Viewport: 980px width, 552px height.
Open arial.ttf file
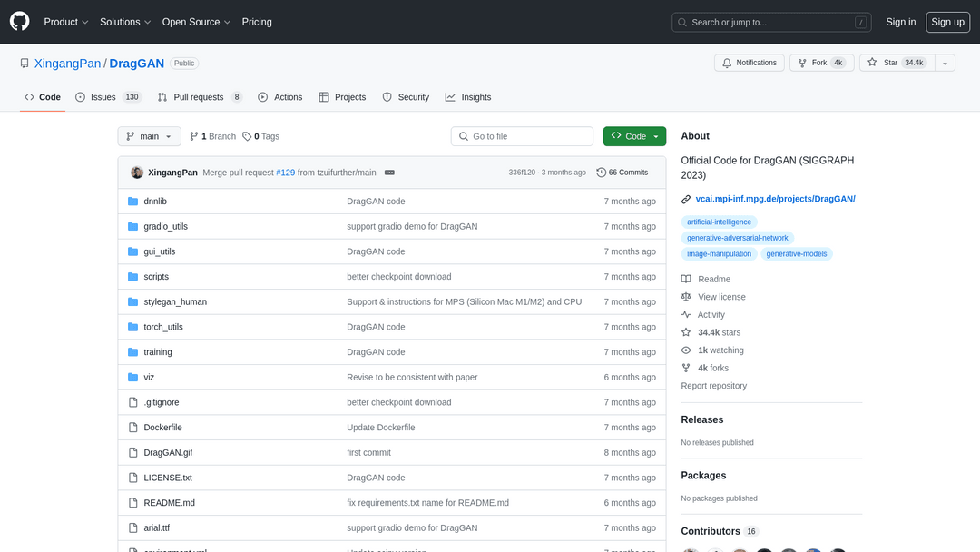(156, 527)
